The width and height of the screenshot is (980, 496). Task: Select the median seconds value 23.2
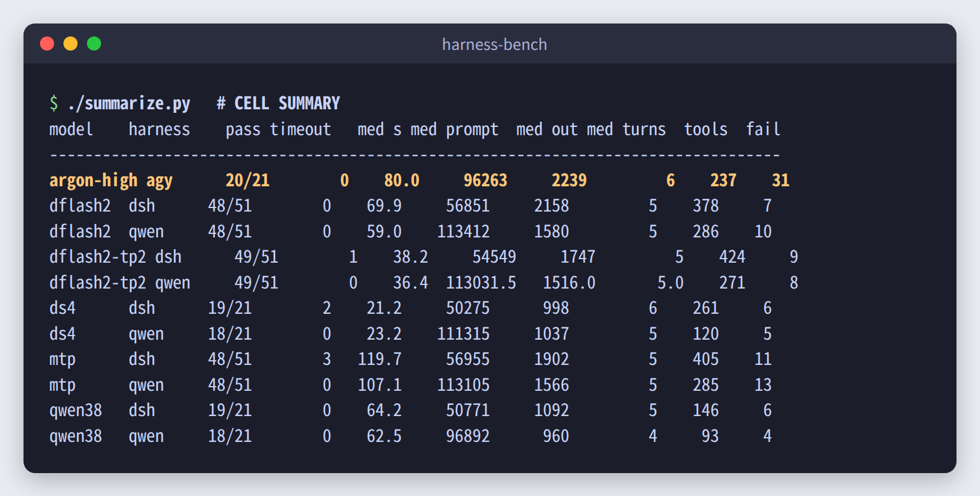pyautogui.click(x=384, y=334)
